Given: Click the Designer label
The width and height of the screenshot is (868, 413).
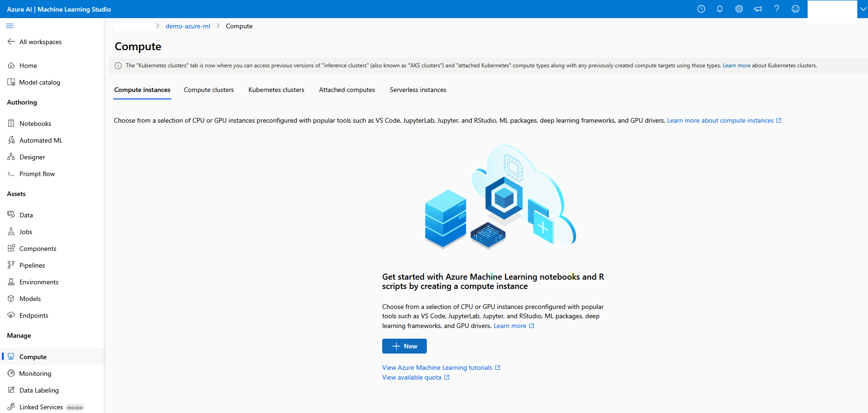Looking at the screenshot, I should point(32,157).
